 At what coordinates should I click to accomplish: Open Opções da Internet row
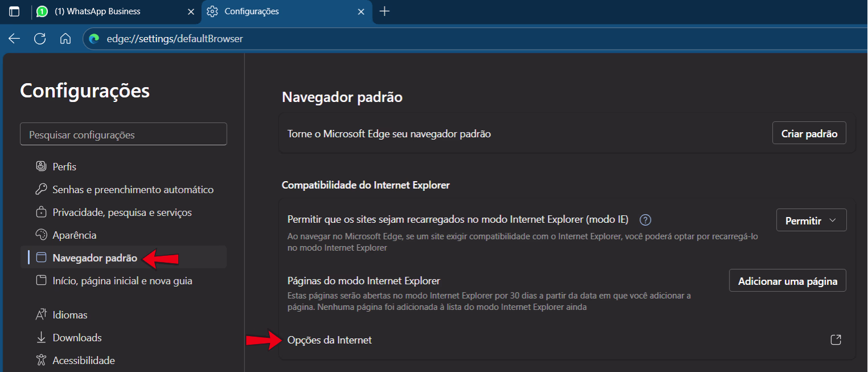[x=567, y=340]
